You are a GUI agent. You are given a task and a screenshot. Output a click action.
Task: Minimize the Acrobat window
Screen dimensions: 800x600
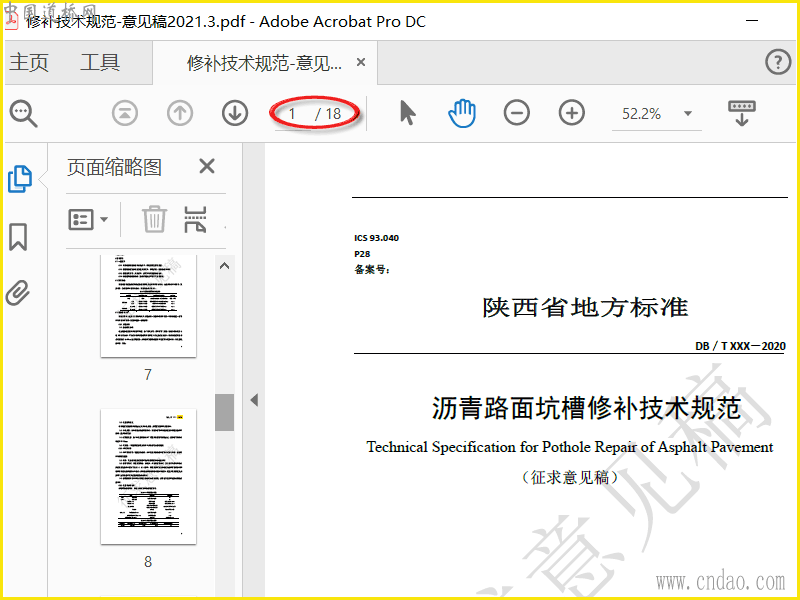tap(753, 20)
